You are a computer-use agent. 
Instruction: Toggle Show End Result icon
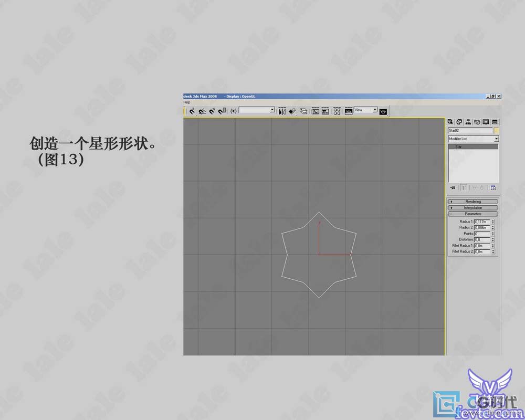tap(464, 188)
